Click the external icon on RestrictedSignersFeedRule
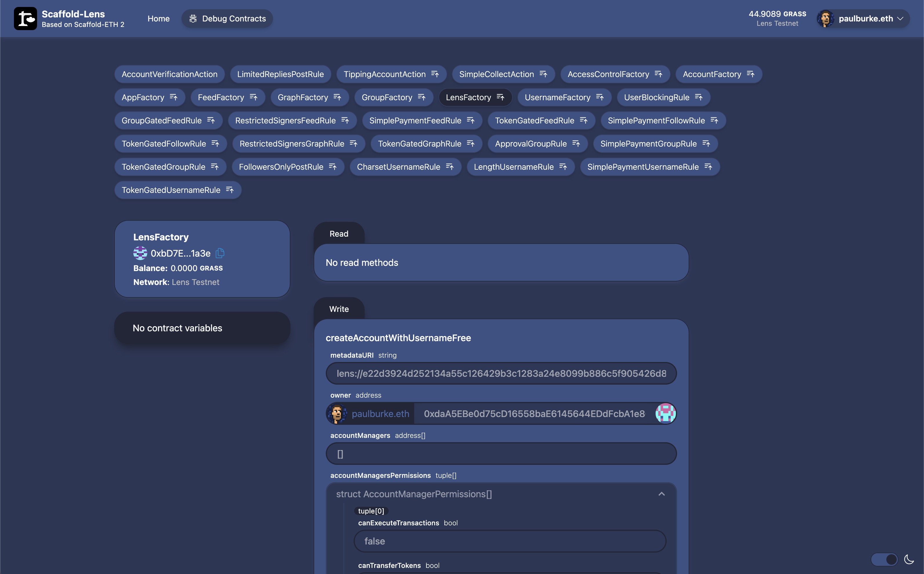 (x=345, y=120)
